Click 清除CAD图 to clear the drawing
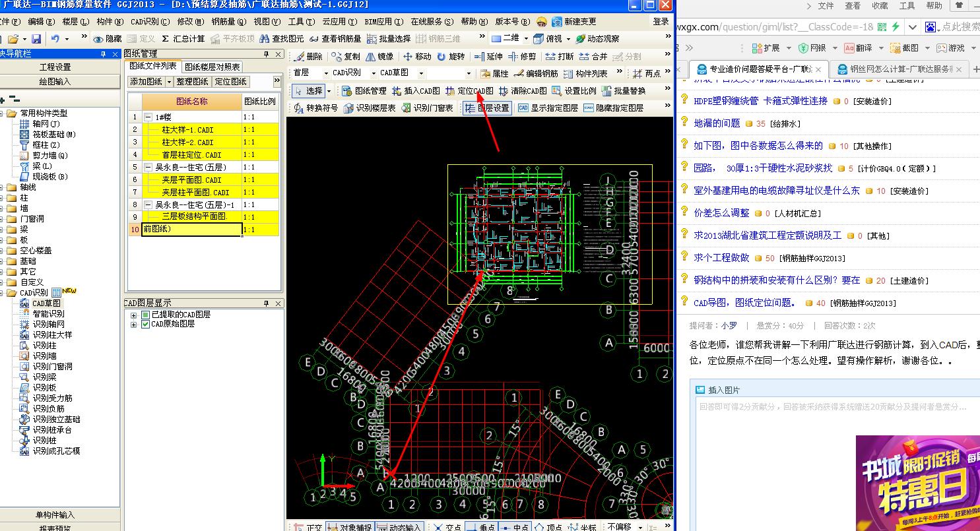 coord(523,91)
